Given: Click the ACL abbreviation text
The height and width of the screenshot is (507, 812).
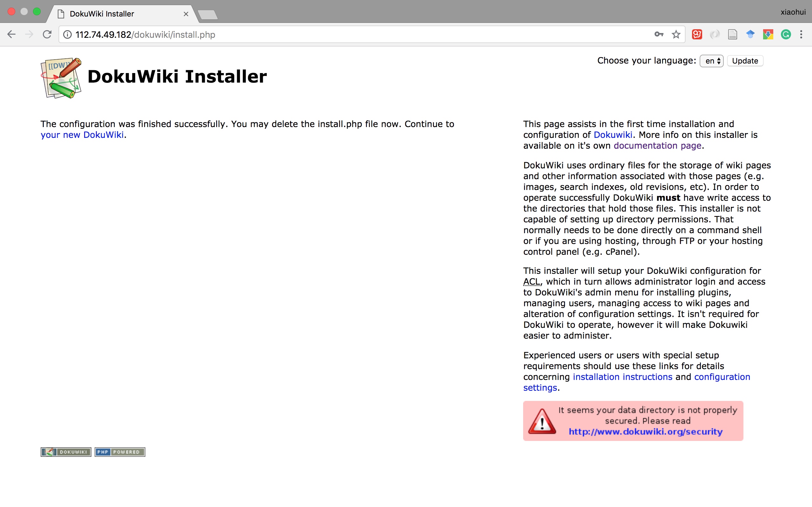Looking at the screenshot, I should click(532, 282).
